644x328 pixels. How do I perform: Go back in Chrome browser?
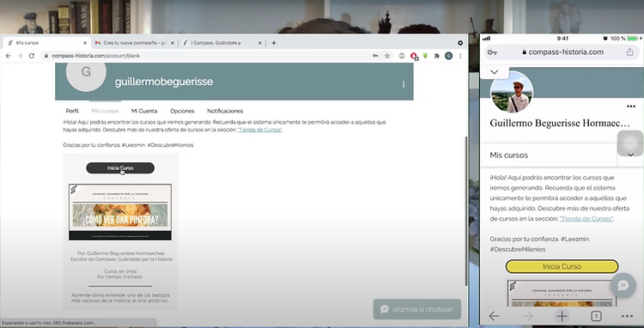pyautogui.click(x=9, y=56)
